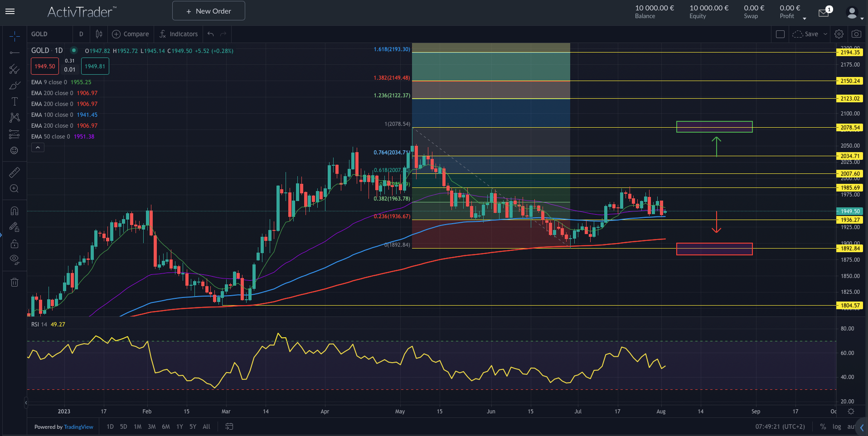Click the New Order button
868x436 pixels.
click(x=208, y=10)
